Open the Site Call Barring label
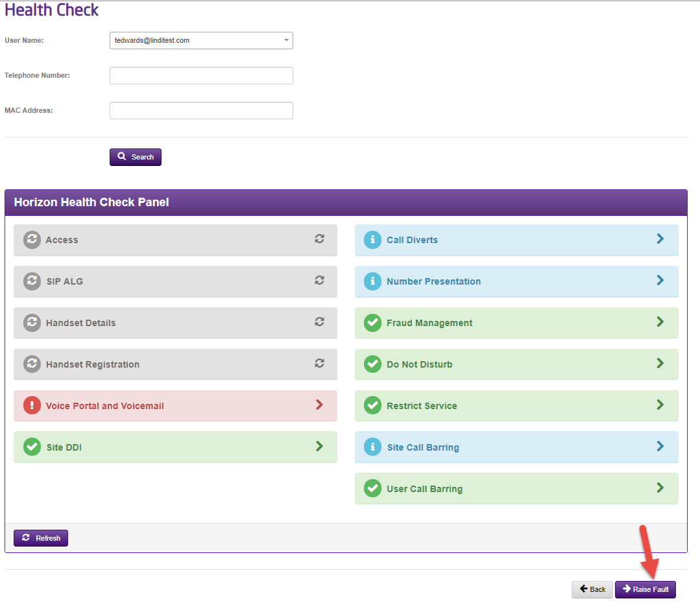The width and height of the screenshot is (700, 601). click(423, 447)
